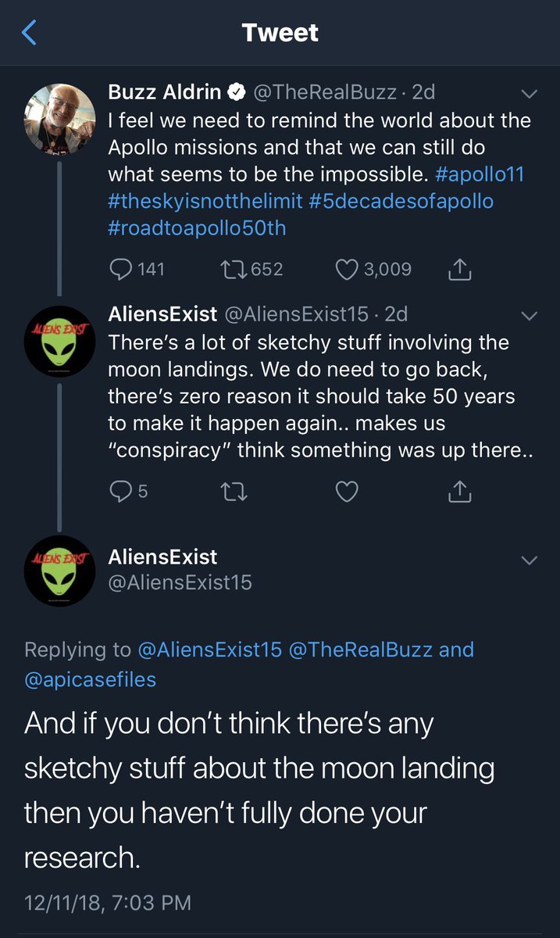560x938 pixels.
Task: Open @apicasefiles mention in reply line
Action: tap(91, 679)
